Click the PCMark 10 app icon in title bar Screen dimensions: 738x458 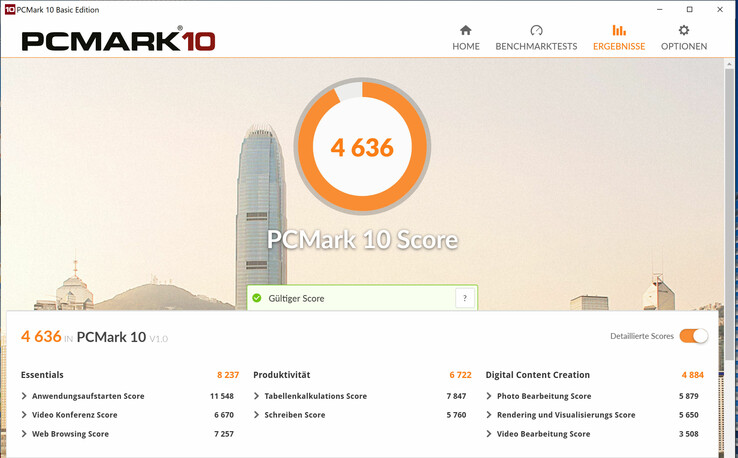[x=9, y=9]
